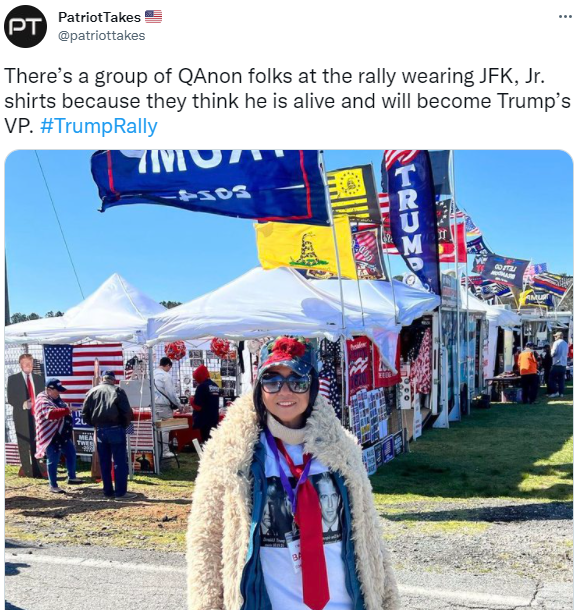Click the woman's sunglasses in the photo

(285, 382)
